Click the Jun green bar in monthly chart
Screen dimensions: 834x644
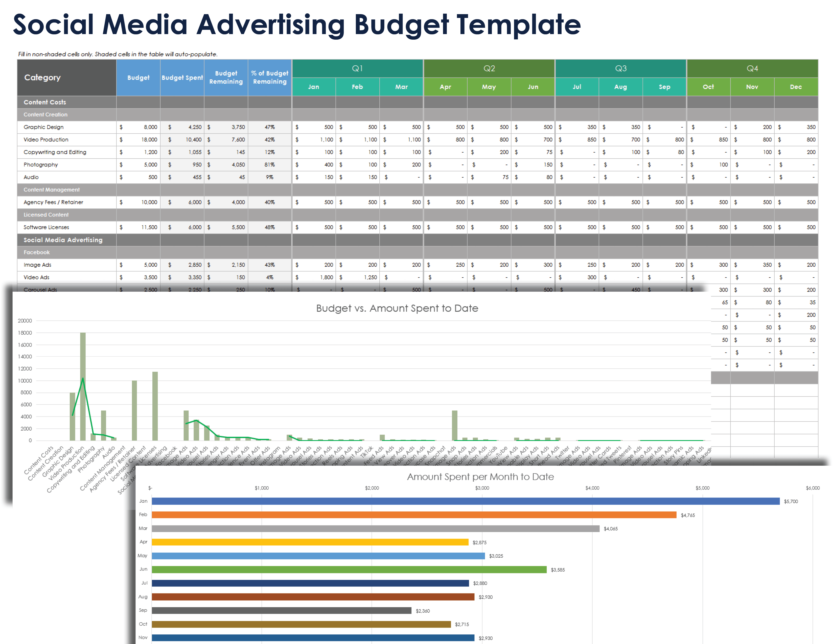coord(349,569)
